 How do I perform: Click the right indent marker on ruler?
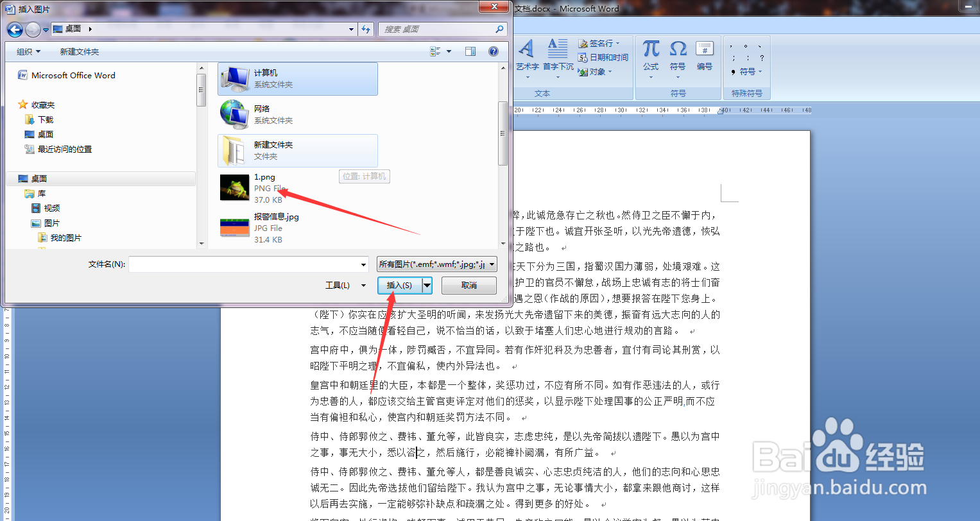(x=720, y=111)
